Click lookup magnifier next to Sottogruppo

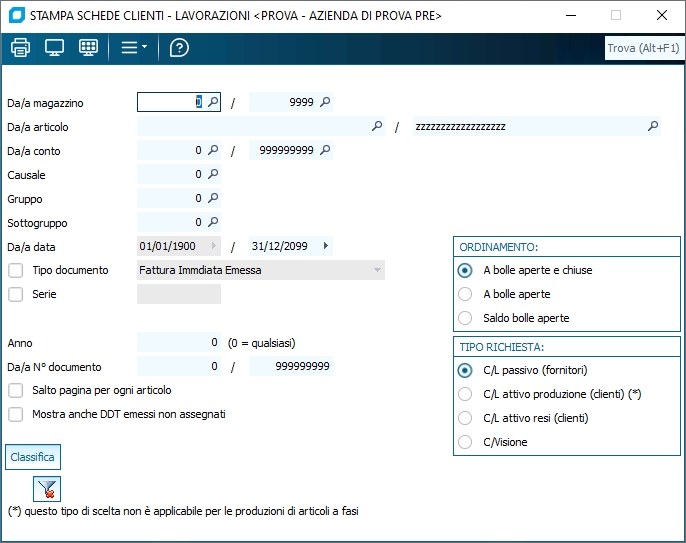point(213,222)
